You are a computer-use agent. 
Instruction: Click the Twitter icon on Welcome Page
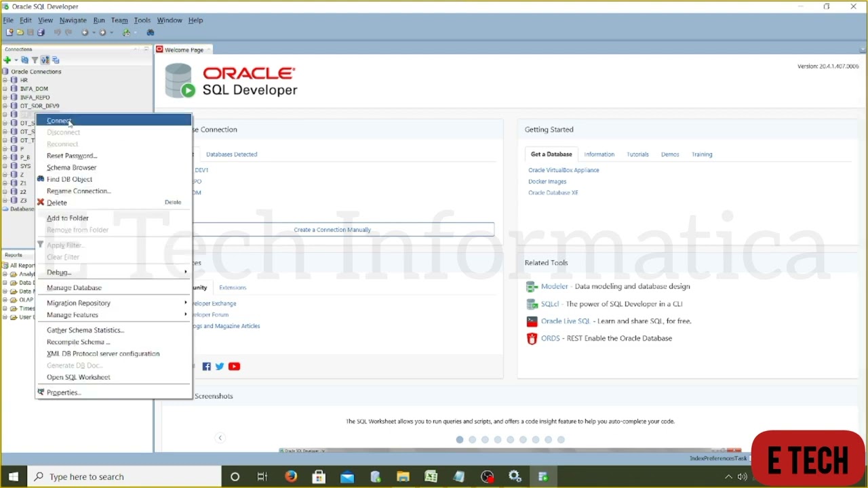click(220, 367)
